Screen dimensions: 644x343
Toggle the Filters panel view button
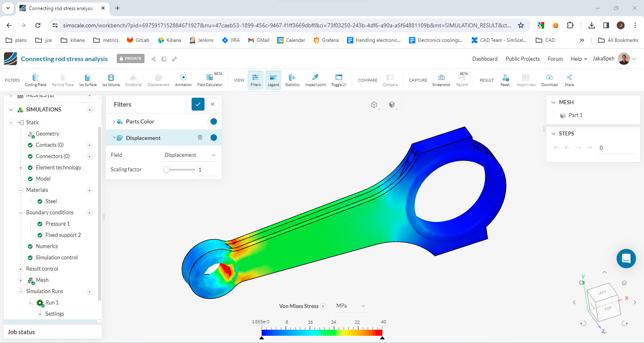point(256,80)
